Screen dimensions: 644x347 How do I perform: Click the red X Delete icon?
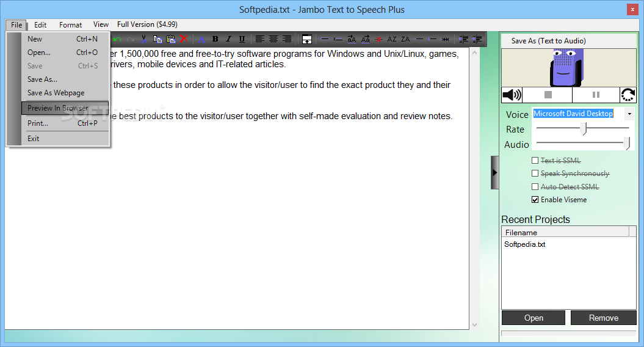[x=184, y=39]
